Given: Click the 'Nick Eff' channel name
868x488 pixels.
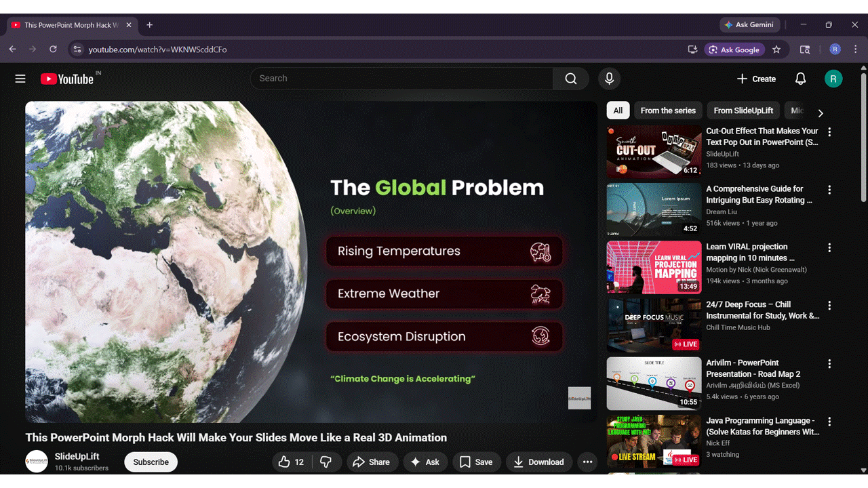Looking at the screenshot, I should tap(718, 443).
